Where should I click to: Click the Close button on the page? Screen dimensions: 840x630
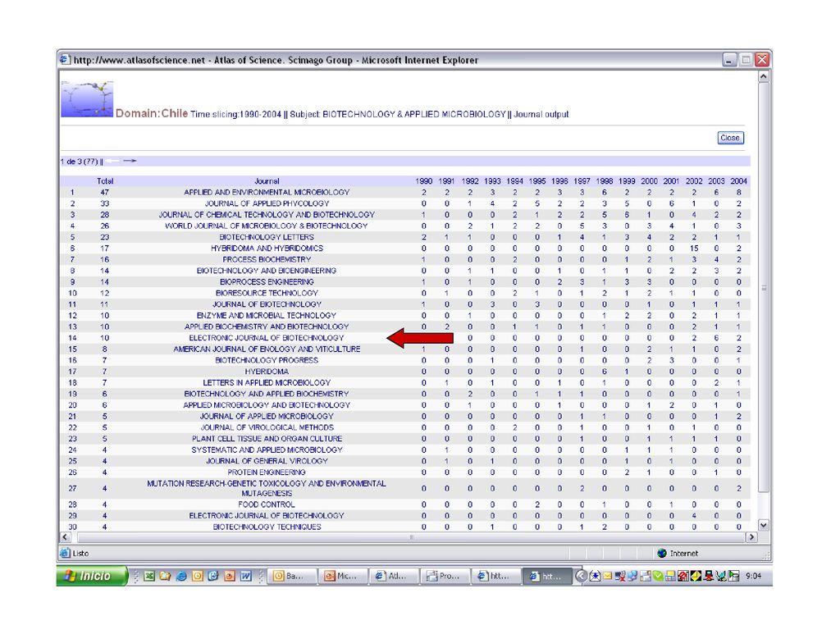tap(730, 138)
